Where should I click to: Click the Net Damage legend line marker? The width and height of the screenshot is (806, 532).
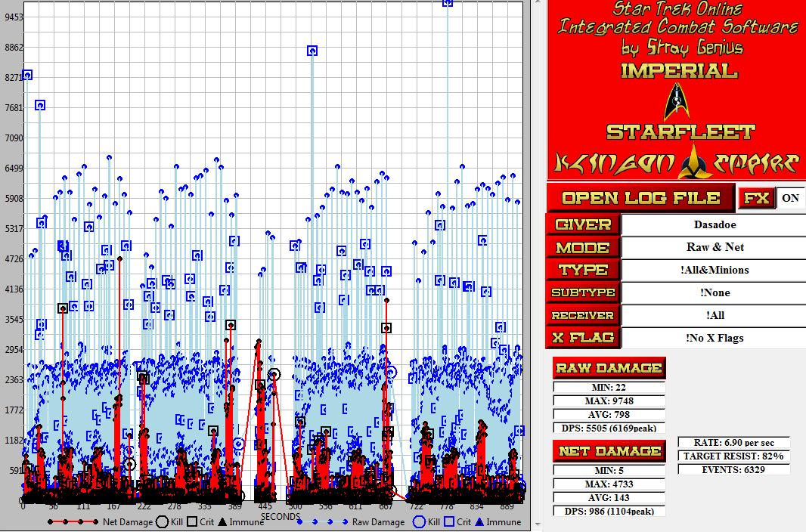(x=73, y=521)
